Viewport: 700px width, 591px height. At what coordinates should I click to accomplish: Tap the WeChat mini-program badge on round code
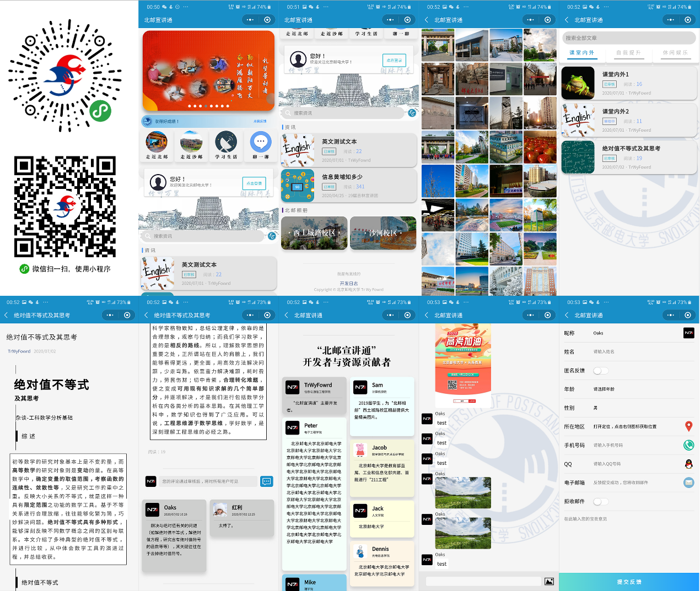coord(100,111)
